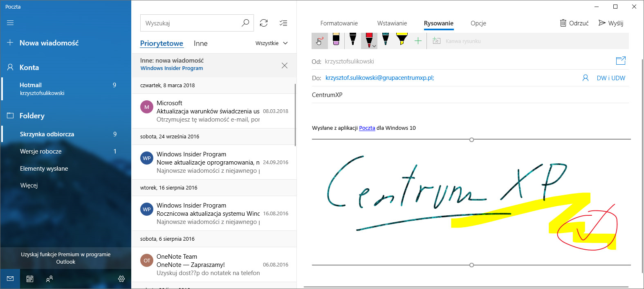Screen dimensions: 644x289
Task: Click the M Microsoft sender avatar
Action: (147, 107)
